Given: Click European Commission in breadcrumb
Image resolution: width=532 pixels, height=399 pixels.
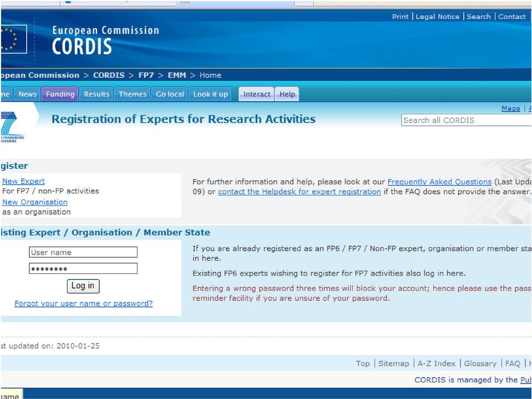Looking at the screenshot, I should 40,75.
